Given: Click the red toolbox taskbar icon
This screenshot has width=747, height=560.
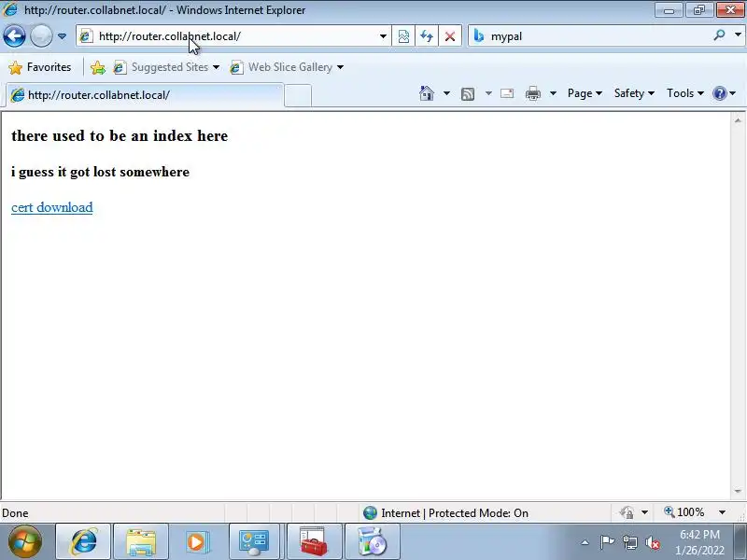Looking at the screenshot, I should point(314,541).
